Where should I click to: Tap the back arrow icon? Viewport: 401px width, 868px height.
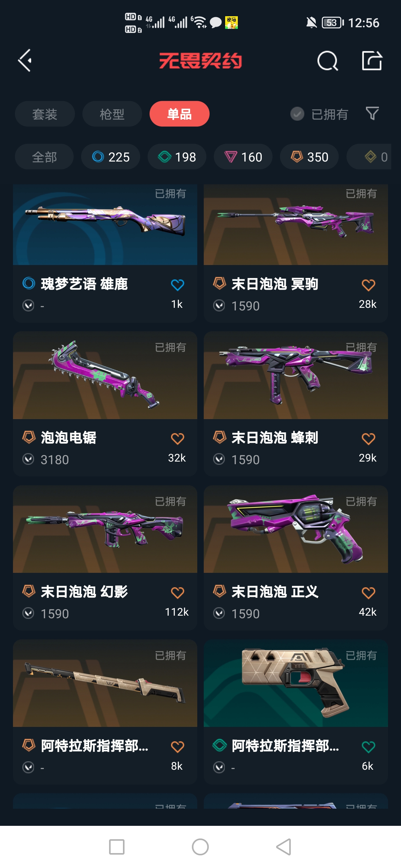[x=25, y=60]
